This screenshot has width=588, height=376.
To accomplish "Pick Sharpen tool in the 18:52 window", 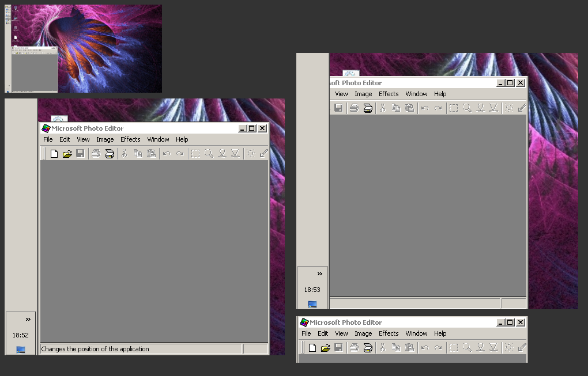I will point(236,154).
